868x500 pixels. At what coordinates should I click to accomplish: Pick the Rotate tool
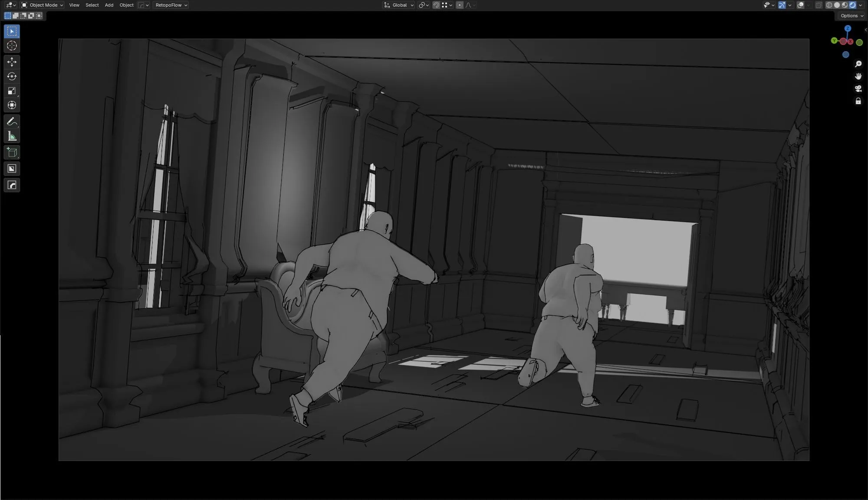[x=12, y=76]
